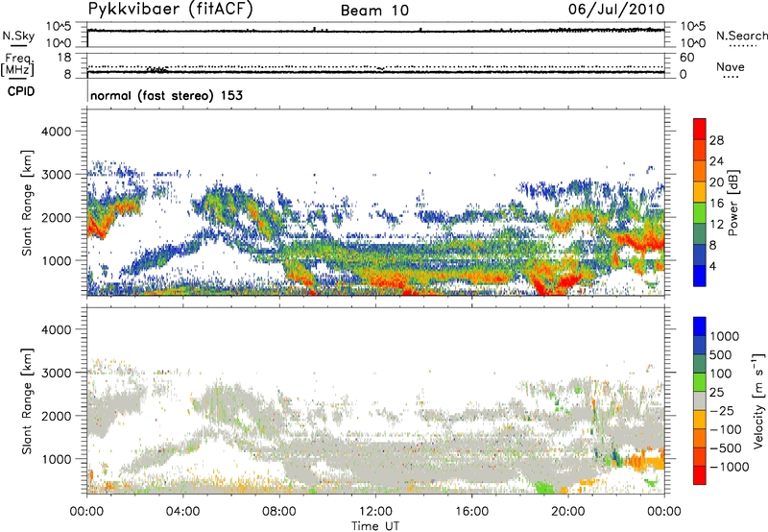Click the blue bottom segment of the power colorbar
Screen dimensions: 768x532
click(700, 276)
